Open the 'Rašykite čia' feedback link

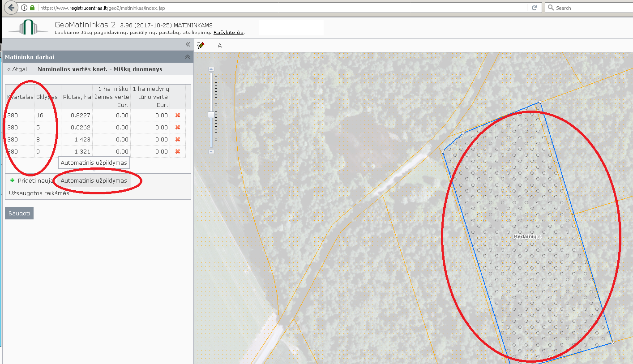[229, 33]
